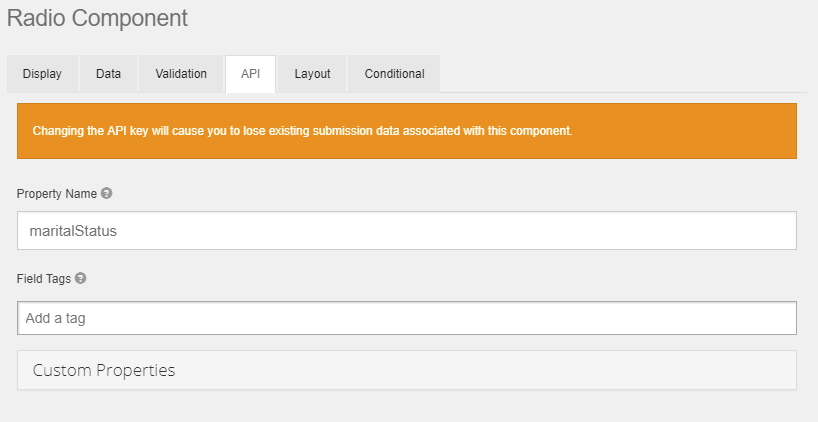Switch to the Layout tab

pos(312,74)
